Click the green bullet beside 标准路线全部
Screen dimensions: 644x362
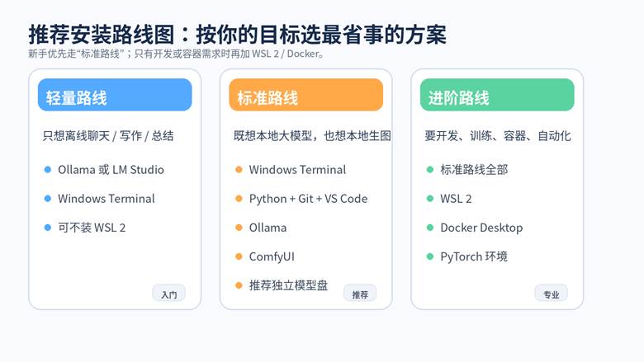(430, 170)
